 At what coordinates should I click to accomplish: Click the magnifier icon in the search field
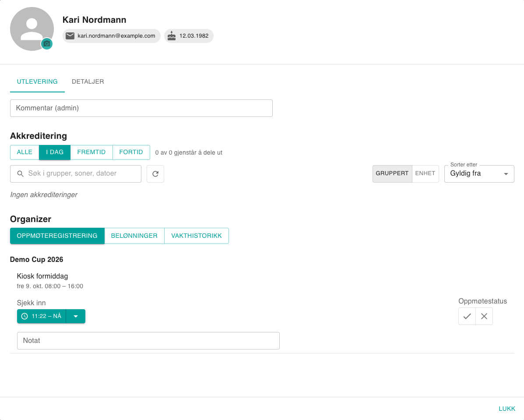coord(21,174)
